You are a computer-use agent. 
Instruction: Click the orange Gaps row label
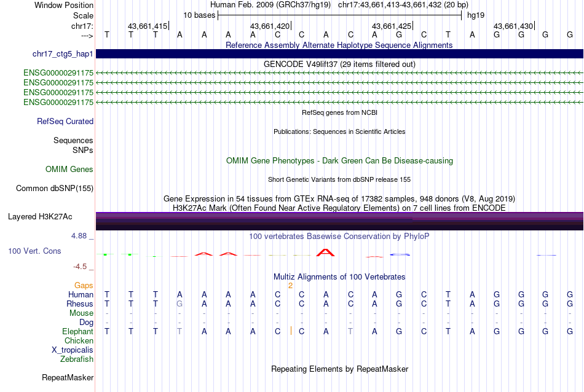tap(84, 285)
